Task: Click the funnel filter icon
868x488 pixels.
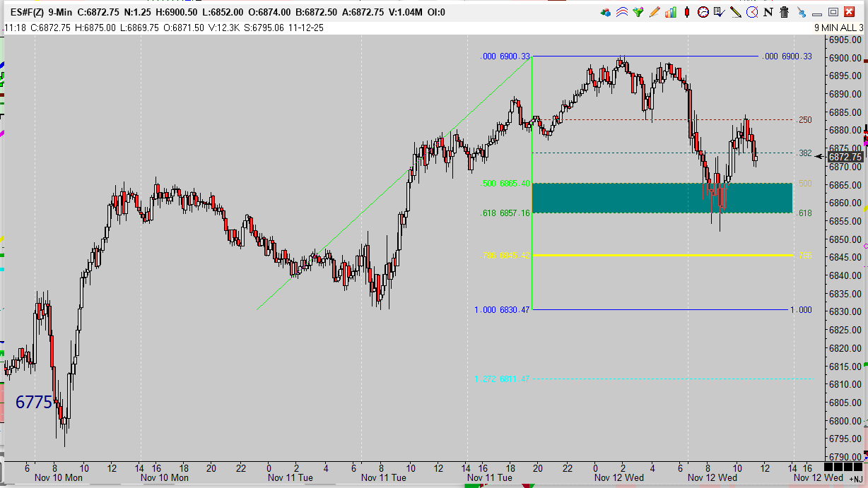Action: [638, 12]
